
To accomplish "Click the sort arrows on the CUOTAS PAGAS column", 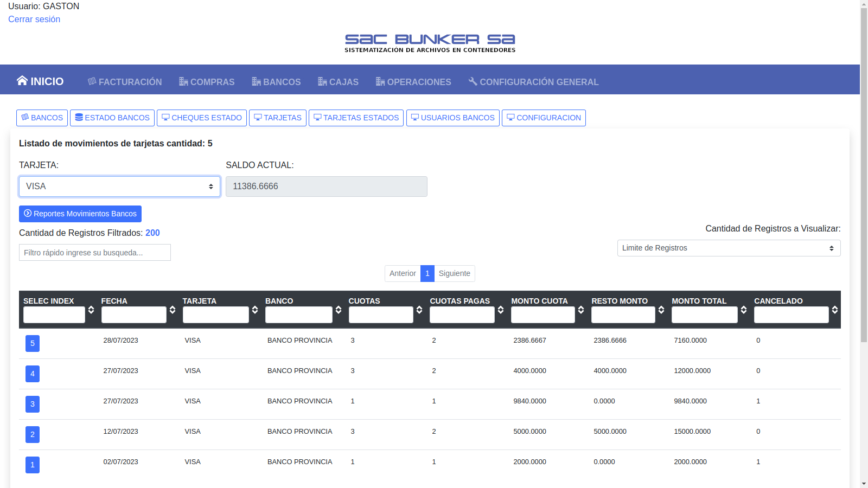I will tap(501, 310).
